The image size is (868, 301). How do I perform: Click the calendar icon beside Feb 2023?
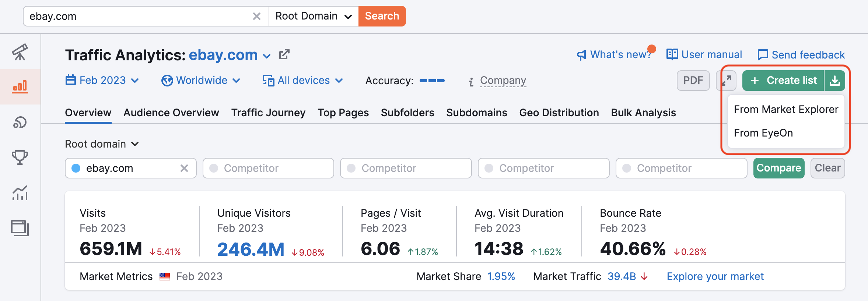tap(71, 80)
